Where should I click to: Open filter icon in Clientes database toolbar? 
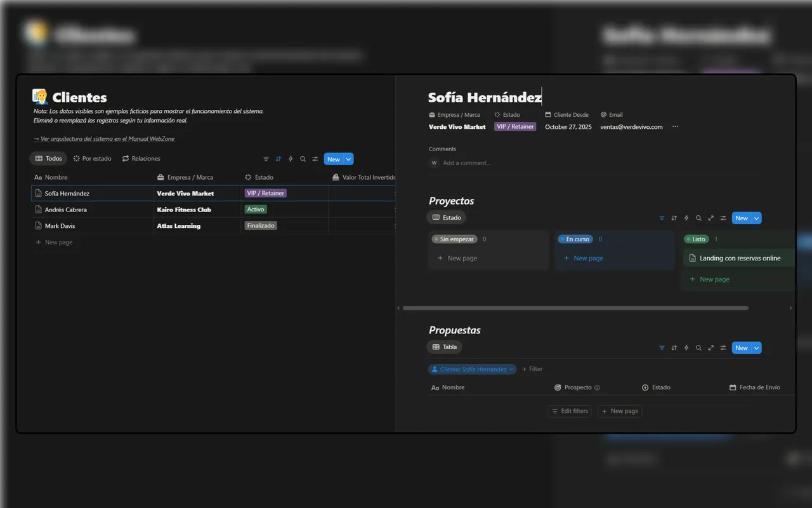pos(266,159)
